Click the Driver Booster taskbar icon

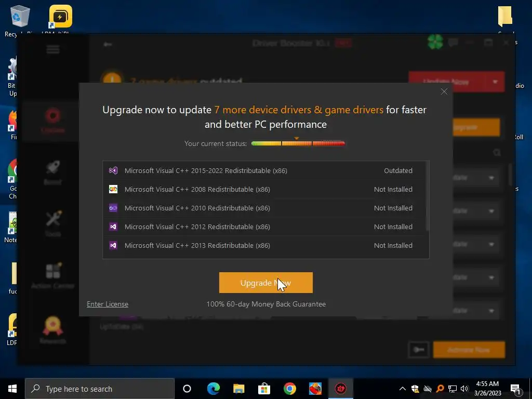coord(341,389)
